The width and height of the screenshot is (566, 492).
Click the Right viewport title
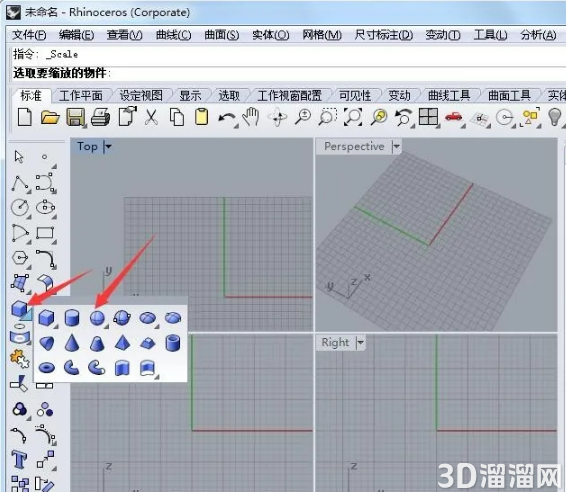click(x=335, y=342)
